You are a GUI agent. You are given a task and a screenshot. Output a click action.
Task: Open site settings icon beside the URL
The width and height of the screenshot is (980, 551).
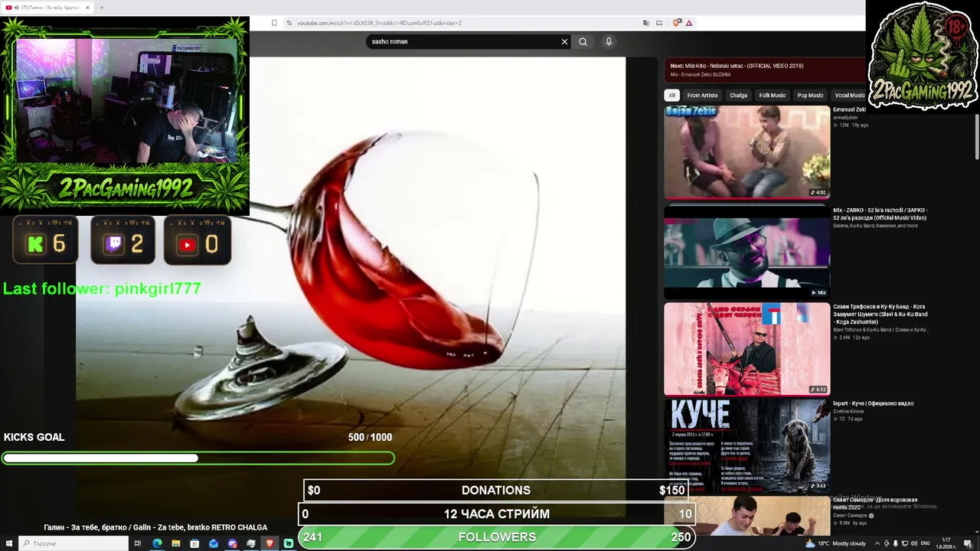[289, 23]
